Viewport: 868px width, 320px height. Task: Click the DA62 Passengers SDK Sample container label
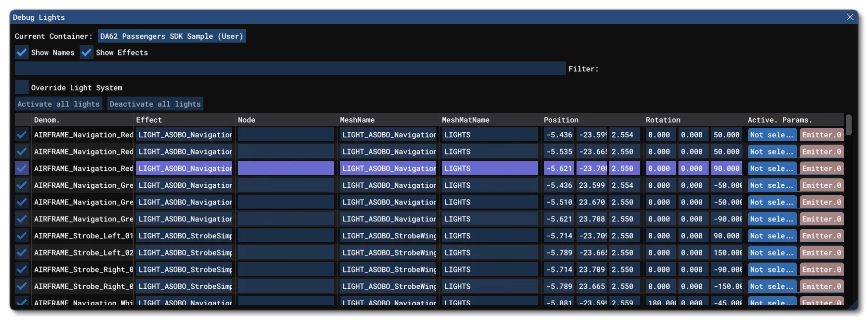(171, 36)
